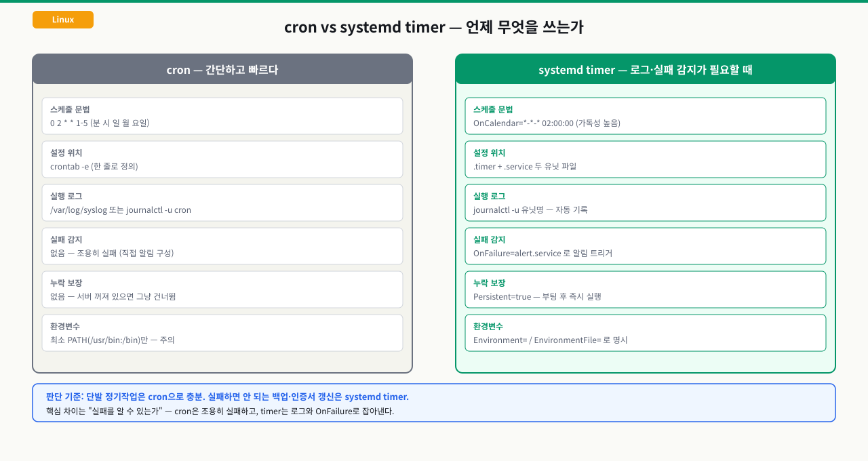Click cron card label '누락 보장'
This screenshot has height=461, width=868.
(66, 283)
